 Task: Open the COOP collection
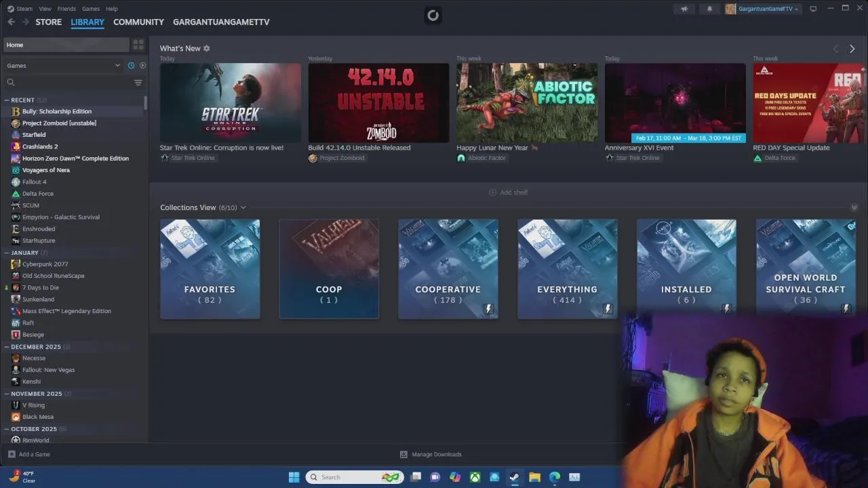click(329, 269)
